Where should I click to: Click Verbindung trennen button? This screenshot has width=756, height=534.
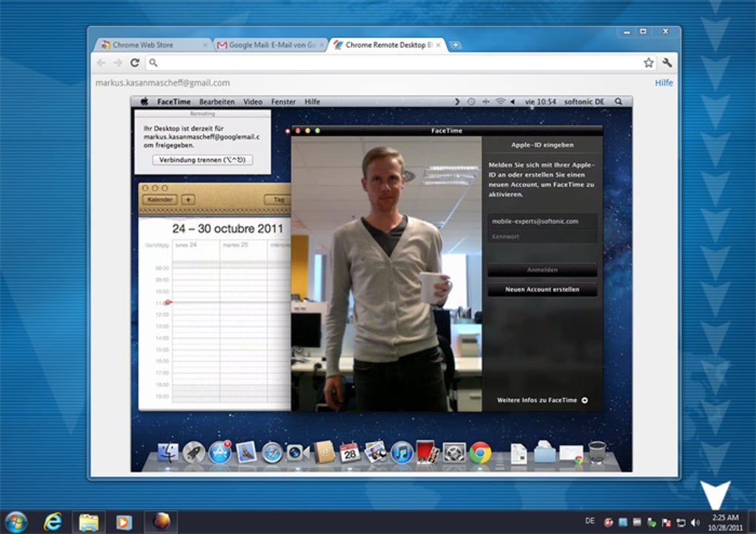pos(202,159)
